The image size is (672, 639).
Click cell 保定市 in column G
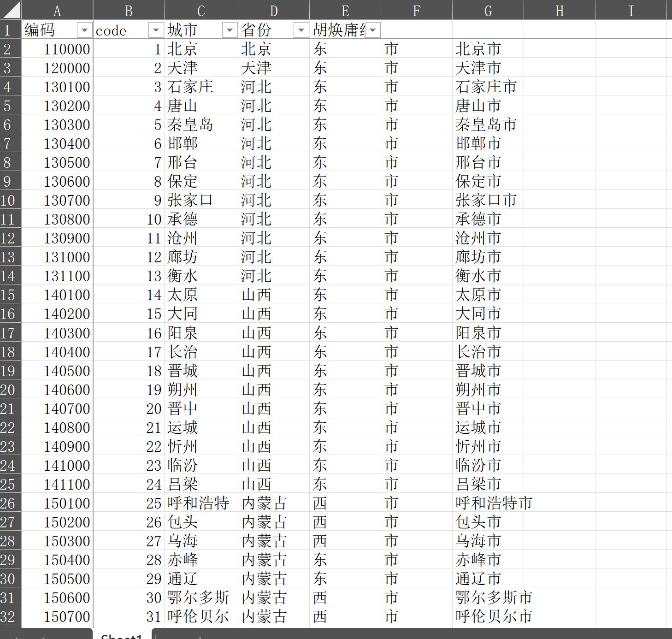(x=488, y=181)
